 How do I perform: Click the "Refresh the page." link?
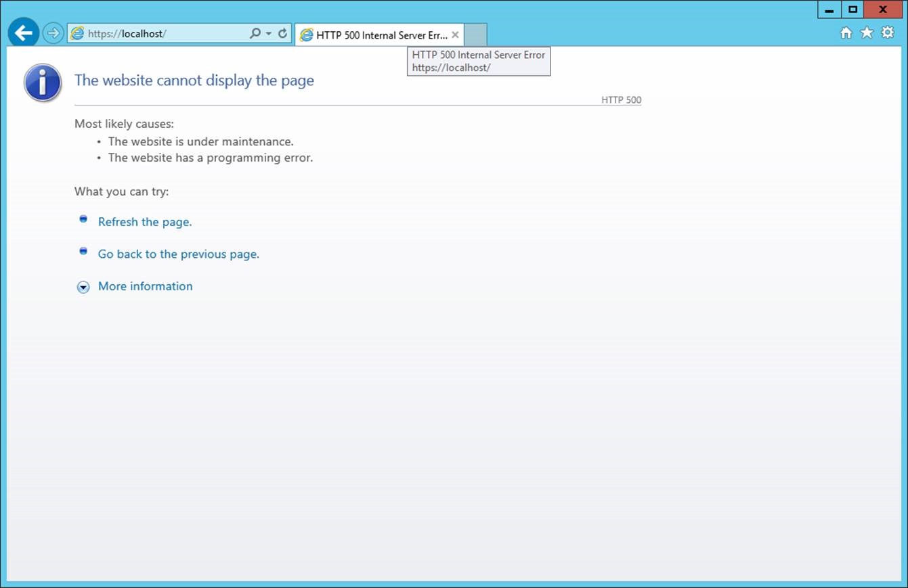pos(145,222)
